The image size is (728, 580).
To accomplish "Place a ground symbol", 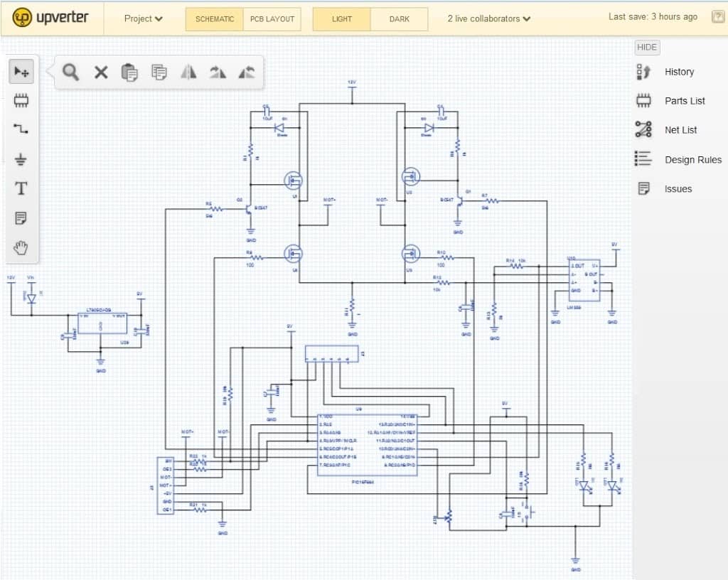I will pos(21,158).
